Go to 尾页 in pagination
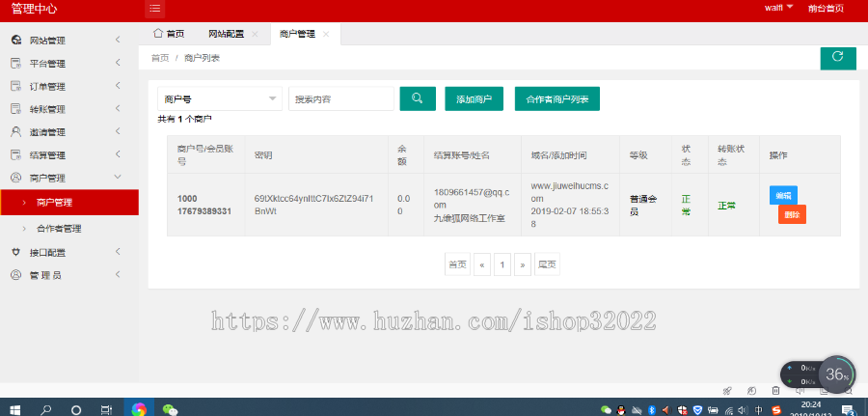 (x=547, y=264)
